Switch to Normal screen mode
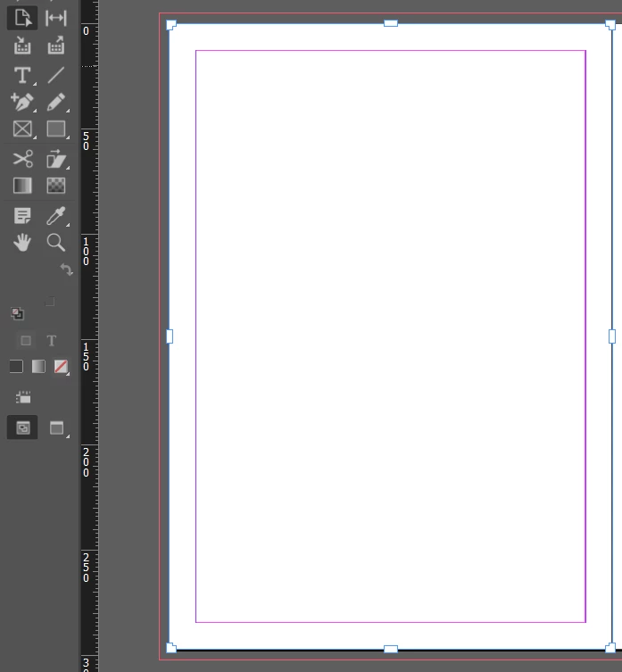 pyautogui.click(x=22, y=427)
